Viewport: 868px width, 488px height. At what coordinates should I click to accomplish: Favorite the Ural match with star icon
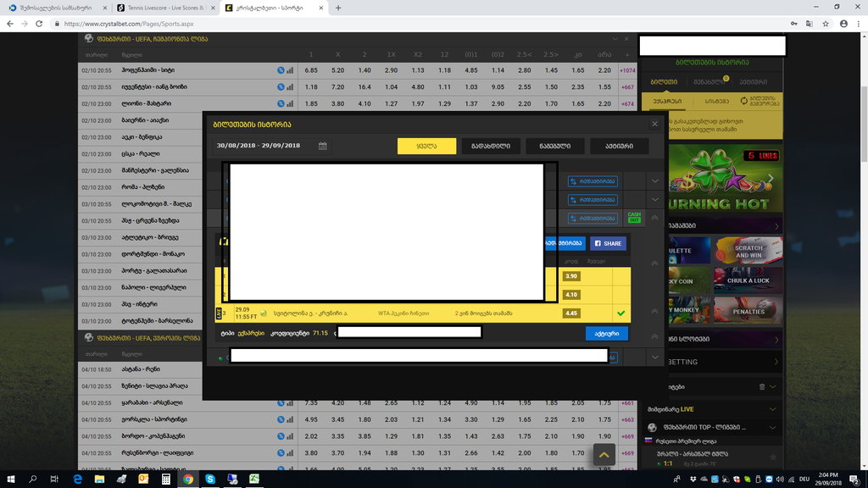coord(773,457)
